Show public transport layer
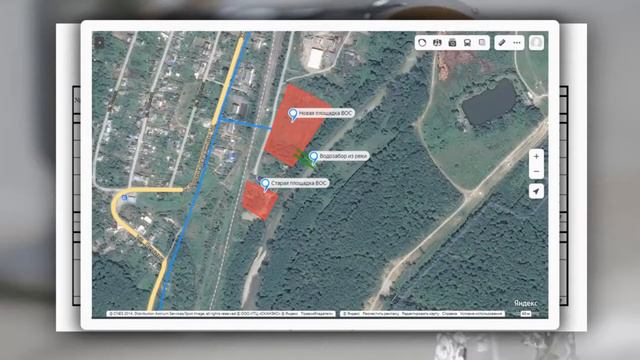Viewport: 640px width, 360px height. (x=467, y=43)
